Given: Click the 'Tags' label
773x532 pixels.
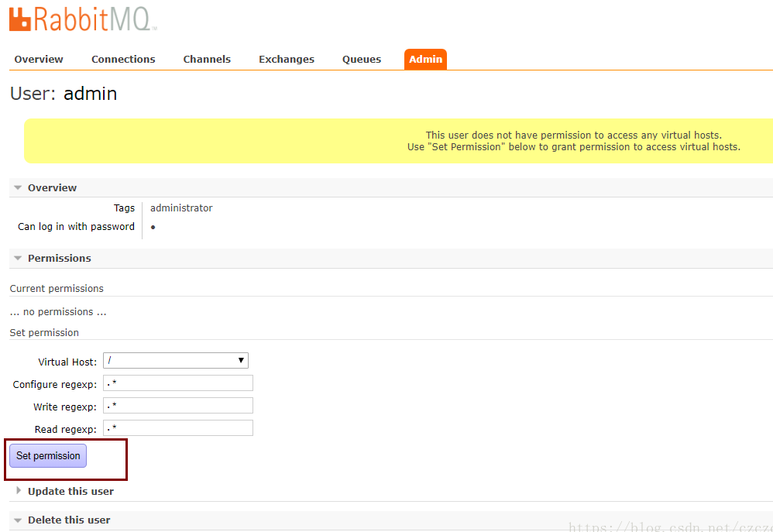Looking at the screenshot, I should (124, 208).
